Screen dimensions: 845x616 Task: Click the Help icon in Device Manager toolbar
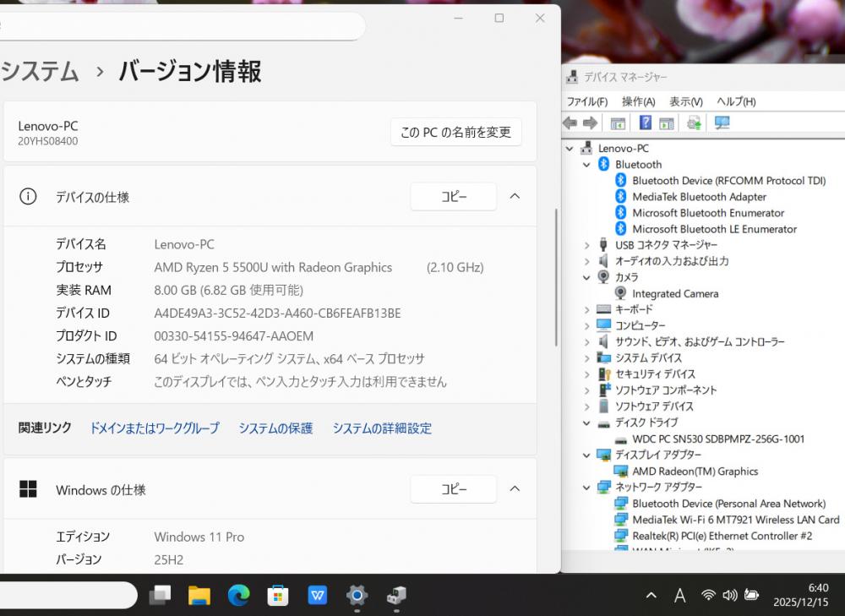pyautogui.click(x=645, y=123)
